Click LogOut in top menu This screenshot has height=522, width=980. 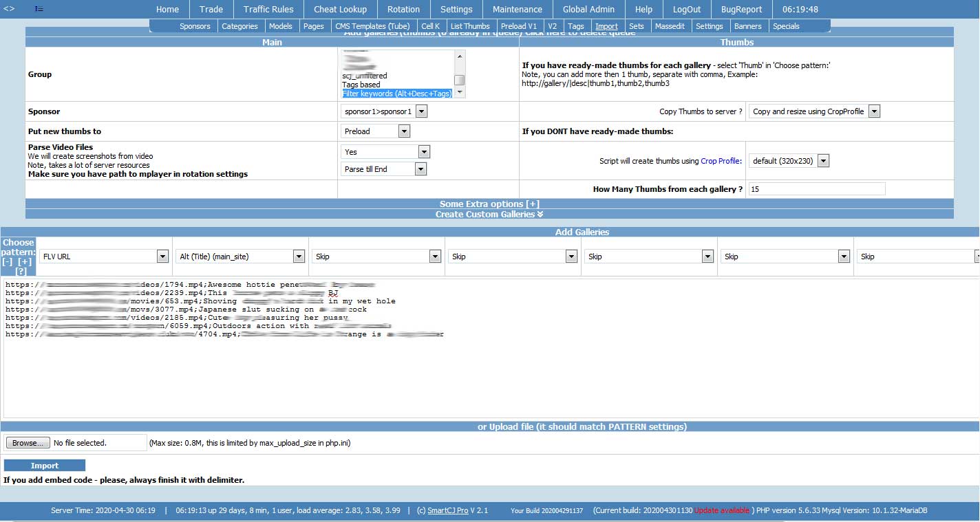[687, 9]
